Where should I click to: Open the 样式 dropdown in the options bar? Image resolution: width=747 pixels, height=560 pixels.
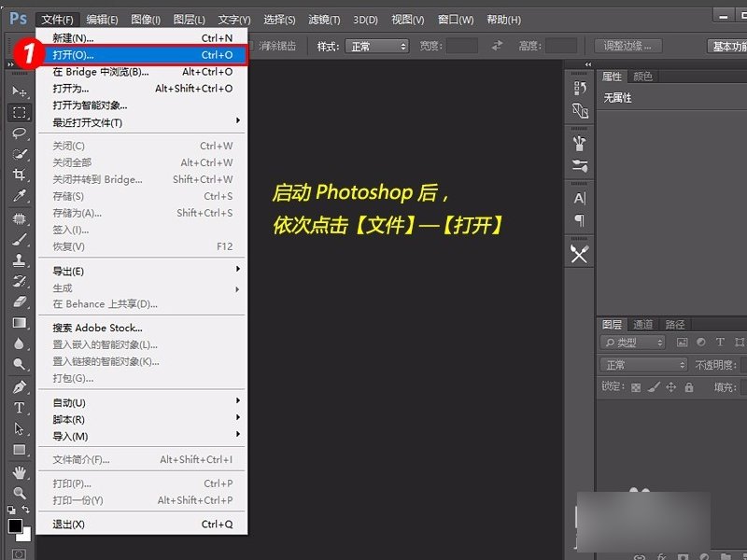click(377, 44)
